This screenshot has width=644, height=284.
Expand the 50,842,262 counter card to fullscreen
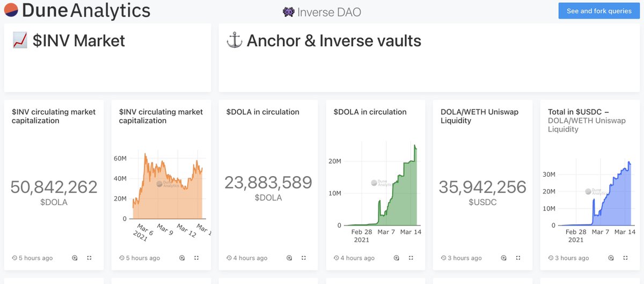[89, 258]
